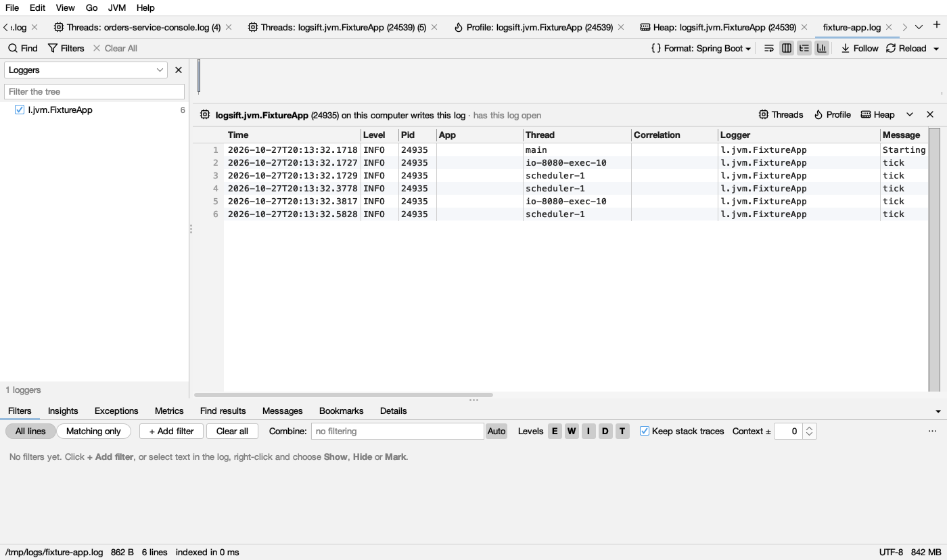Expand the process banner chevron
This screenshot has height=560, width=947.
coord(910,115)
